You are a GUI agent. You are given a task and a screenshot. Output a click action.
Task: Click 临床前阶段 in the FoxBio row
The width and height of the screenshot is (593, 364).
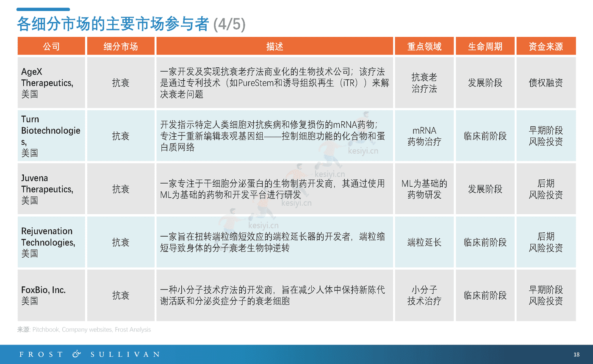click(485, 295)
